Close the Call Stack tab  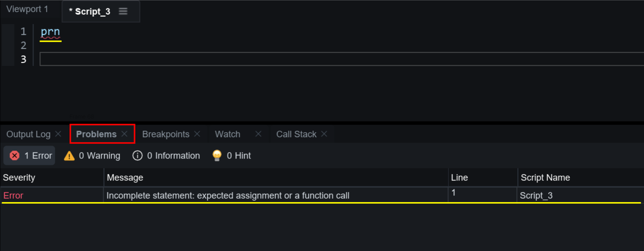(x=324, y=134)
